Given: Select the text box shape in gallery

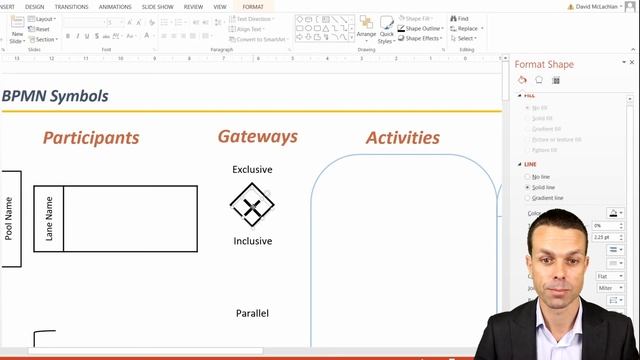Looking at the screenshot, I should point(326,20).
